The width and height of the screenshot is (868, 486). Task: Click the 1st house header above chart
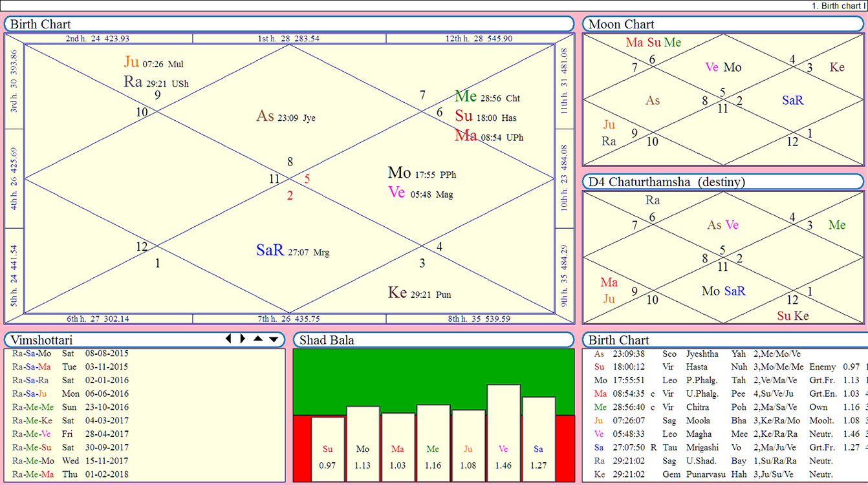[x=289, y=39]
